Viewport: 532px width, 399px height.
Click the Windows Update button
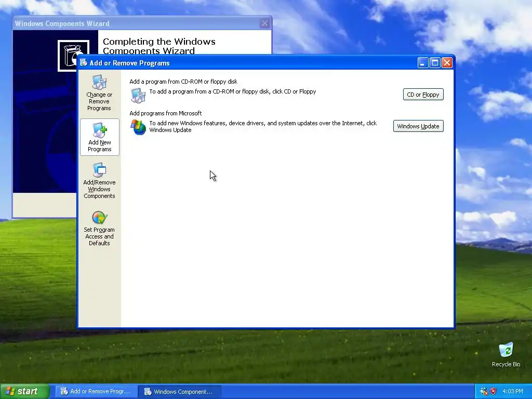click(x=418, y=126)
